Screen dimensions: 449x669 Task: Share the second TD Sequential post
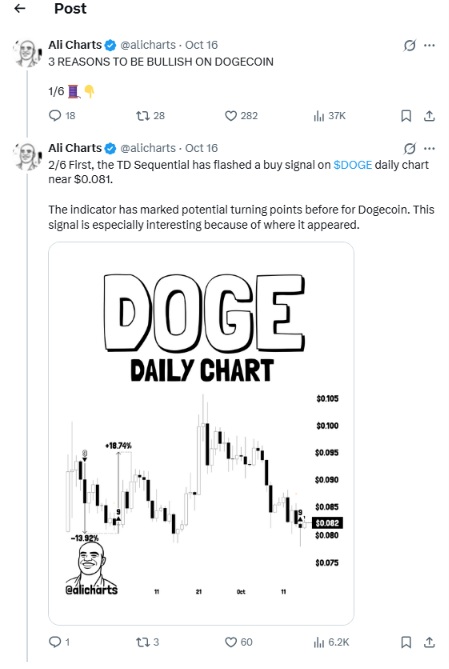(x=429, y=642)
